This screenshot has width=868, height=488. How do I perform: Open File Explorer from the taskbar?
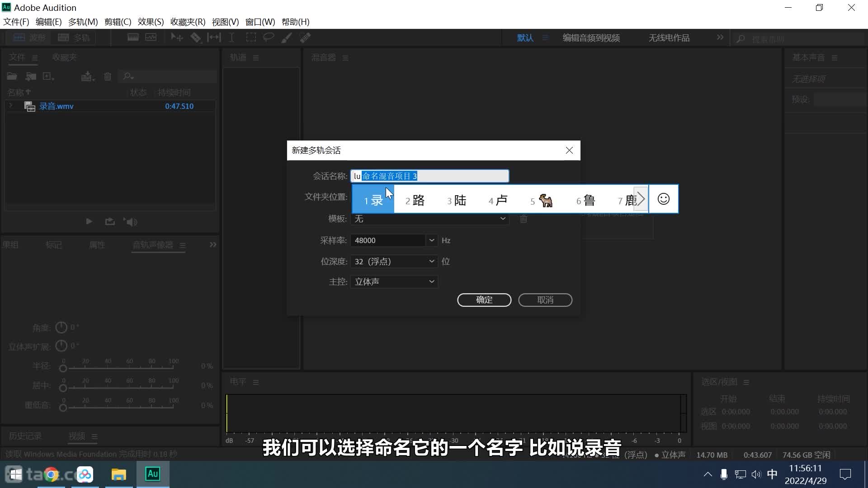pyautogui.click(x=118, y=474)
